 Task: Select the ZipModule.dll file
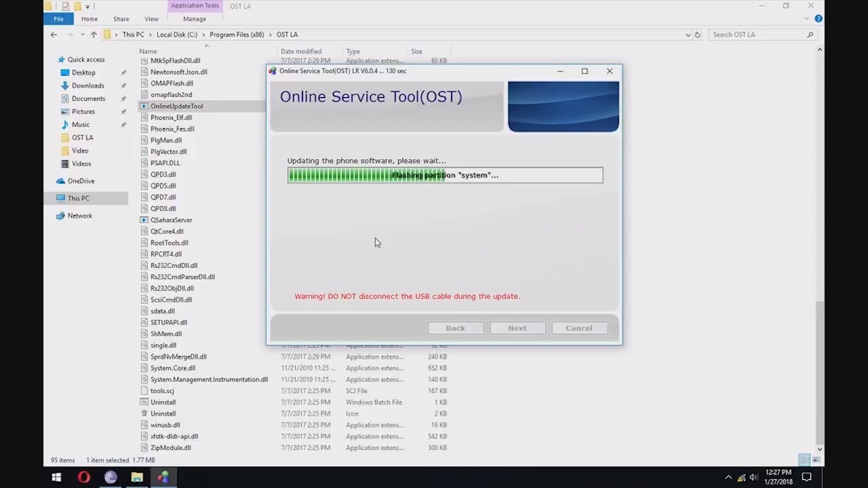pos(170,447)
